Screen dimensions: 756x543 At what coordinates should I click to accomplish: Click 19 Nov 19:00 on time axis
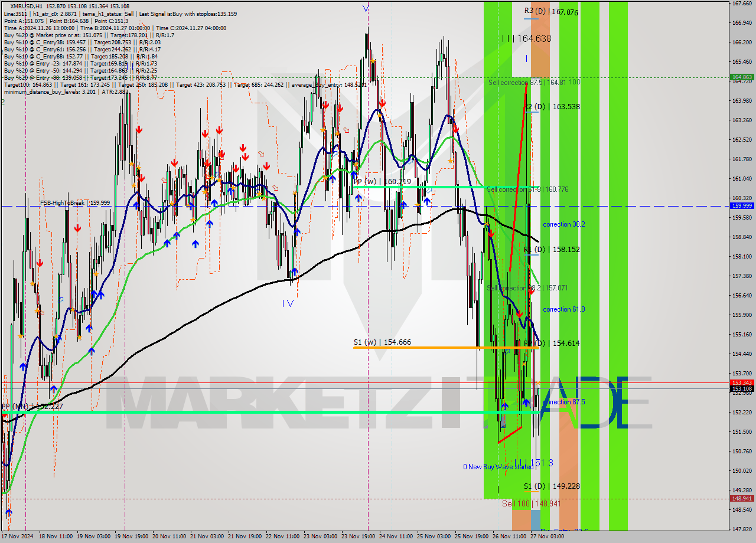[x=131, y=537]
